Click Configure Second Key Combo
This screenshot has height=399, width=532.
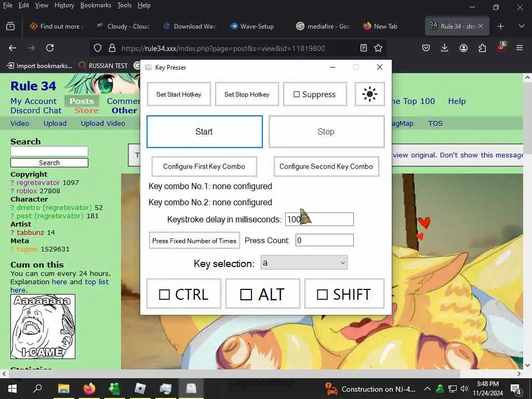[326, 166]
